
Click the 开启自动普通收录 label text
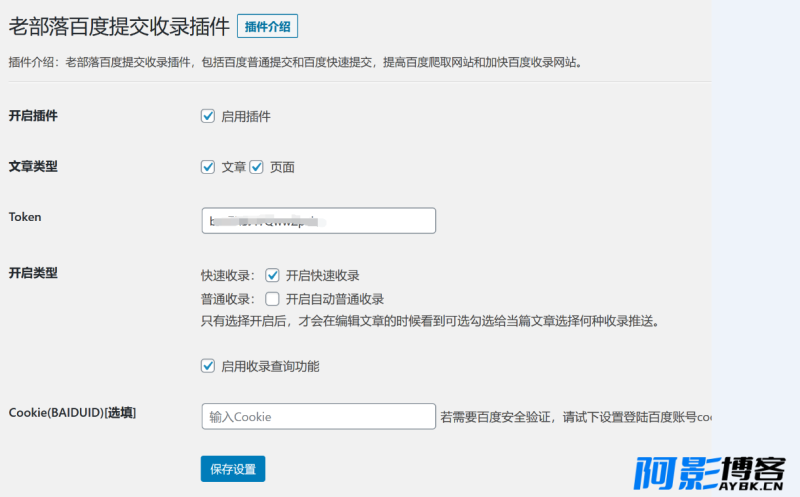pyautogui.click(x=335, y=299)
